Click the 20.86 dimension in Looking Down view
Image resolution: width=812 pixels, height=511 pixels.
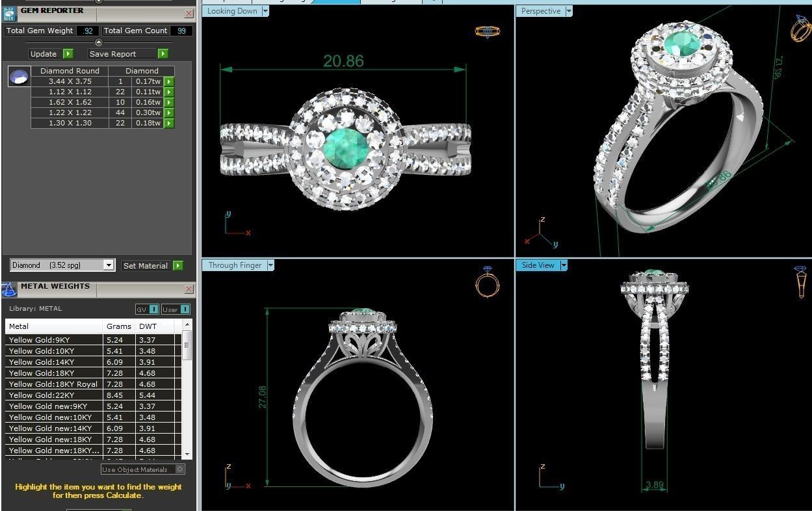[x=343, y=61]
